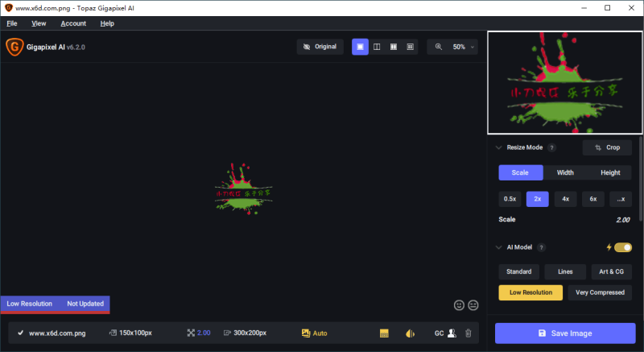Choose the 4x scale button
Viewport: 644px width, 352px height.
coord(565,198)
